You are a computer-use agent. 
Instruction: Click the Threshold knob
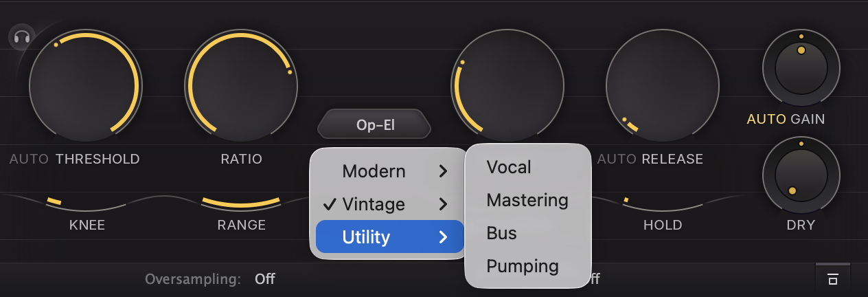(84, 86)
